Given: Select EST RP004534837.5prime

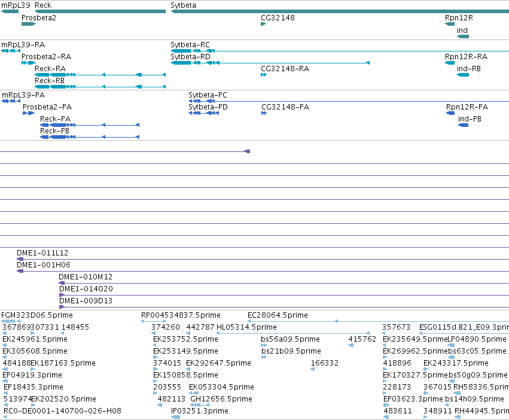Looking at the screenshot, I should tap(181, 315).
